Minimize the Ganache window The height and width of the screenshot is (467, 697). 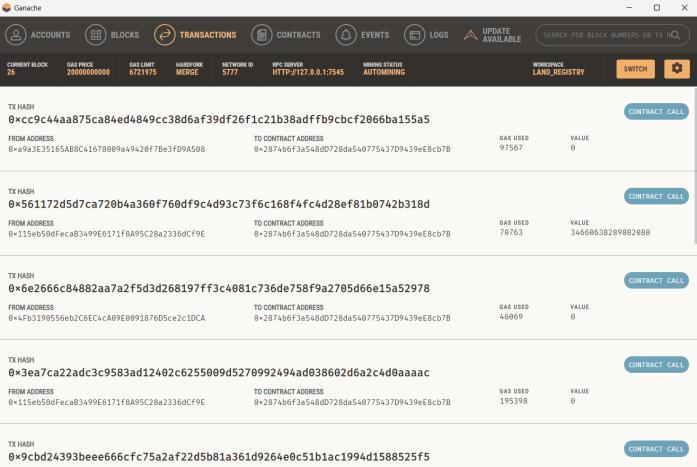(629, 8)
